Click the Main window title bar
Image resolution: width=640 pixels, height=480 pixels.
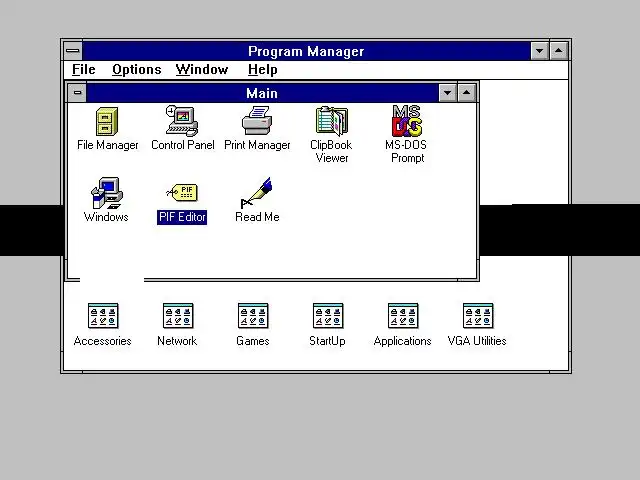coord(262,93)
